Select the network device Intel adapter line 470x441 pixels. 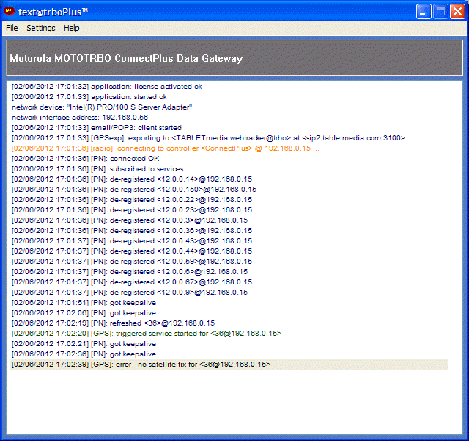tap(102, 107)
